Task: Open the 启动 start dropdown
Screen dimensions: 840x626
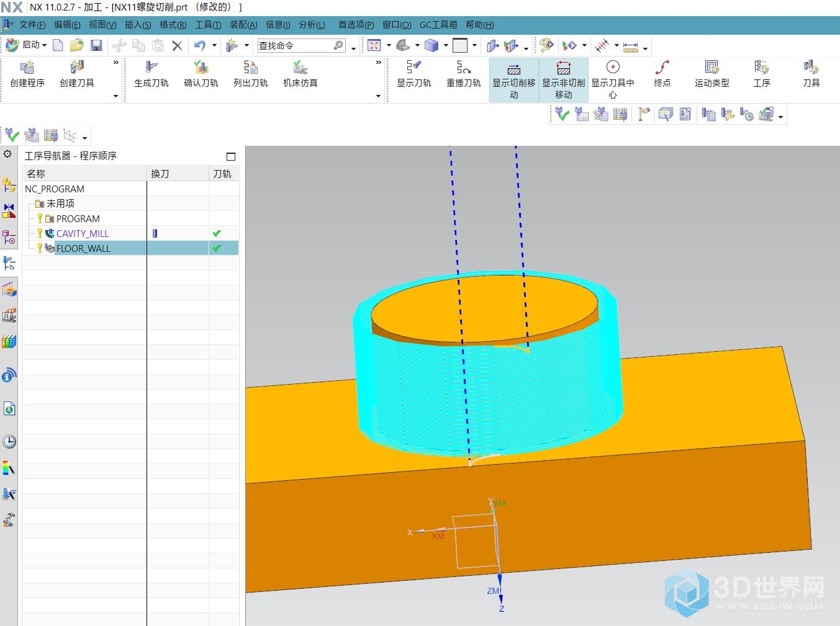Action: pyautogui.click(x=27, y=45)
